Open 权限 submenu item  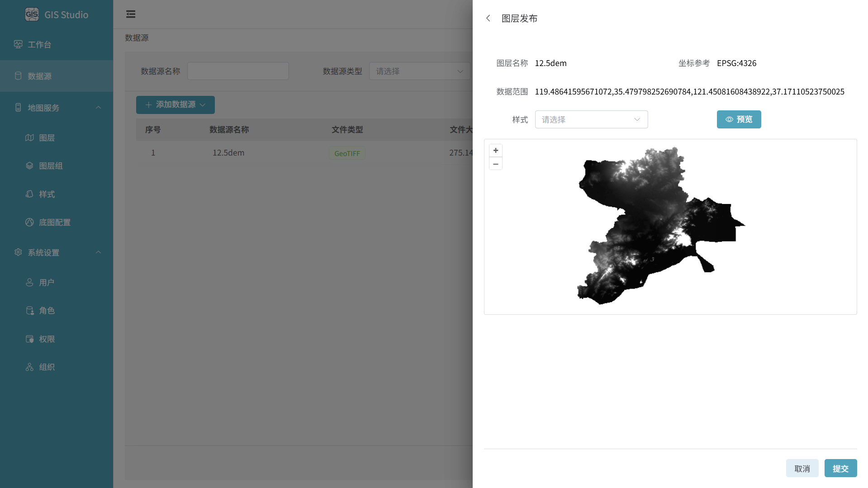[x=57, y=339]
